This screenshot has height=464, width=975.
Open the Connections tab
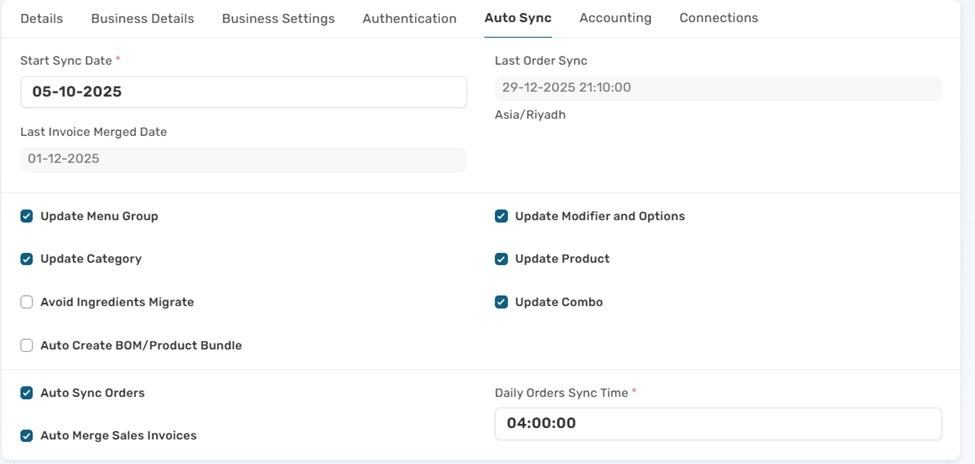718,18
